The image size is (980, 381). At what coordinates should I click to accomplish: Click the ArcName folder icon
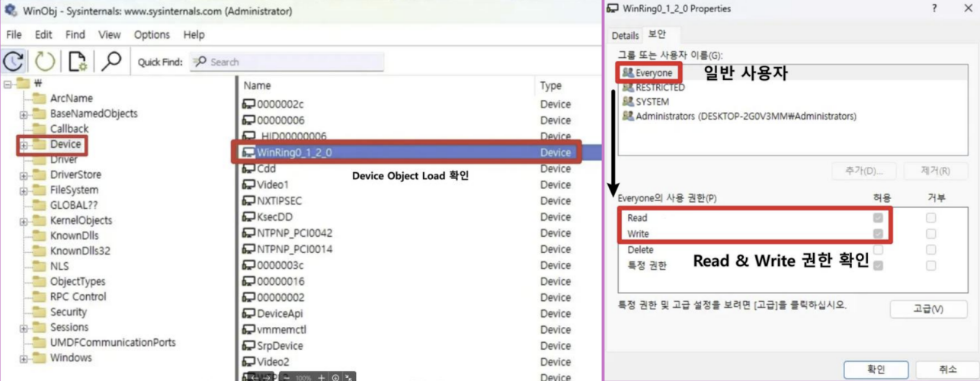coord(39,98)
